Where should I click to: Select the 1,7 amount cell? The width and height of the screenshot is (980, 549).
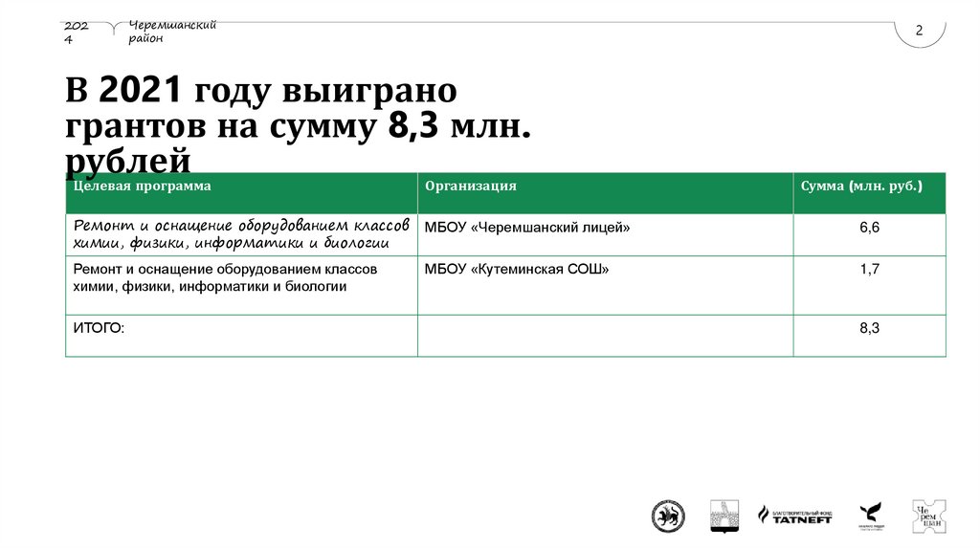pyautogui.click(x=869, y=285)
